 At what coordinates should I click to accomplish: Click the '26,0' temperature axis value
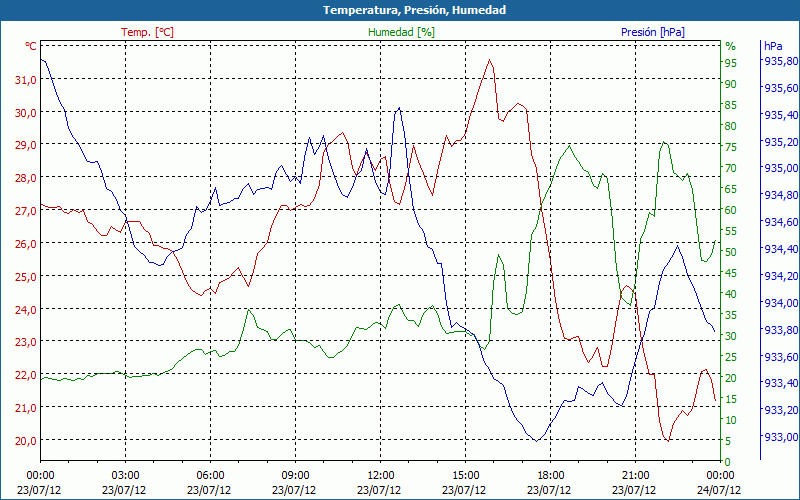pos(26,244)
